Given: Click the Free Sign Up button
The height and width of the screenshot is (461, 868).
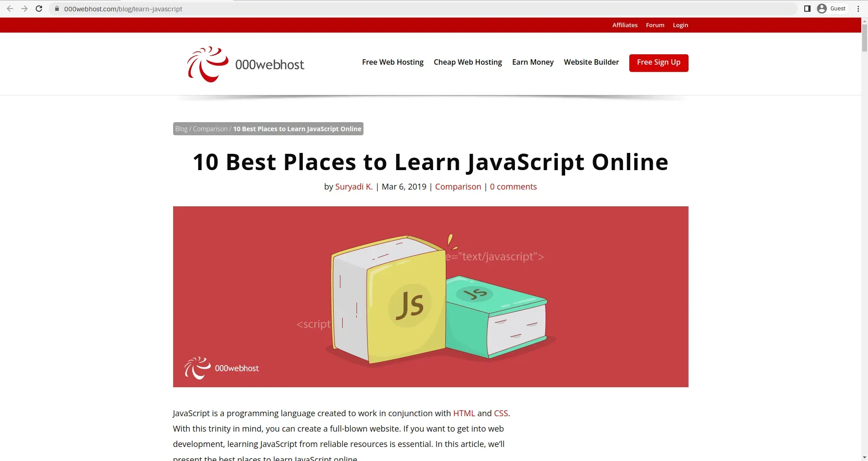Looking at the screenshot, I should coord(658,63).
